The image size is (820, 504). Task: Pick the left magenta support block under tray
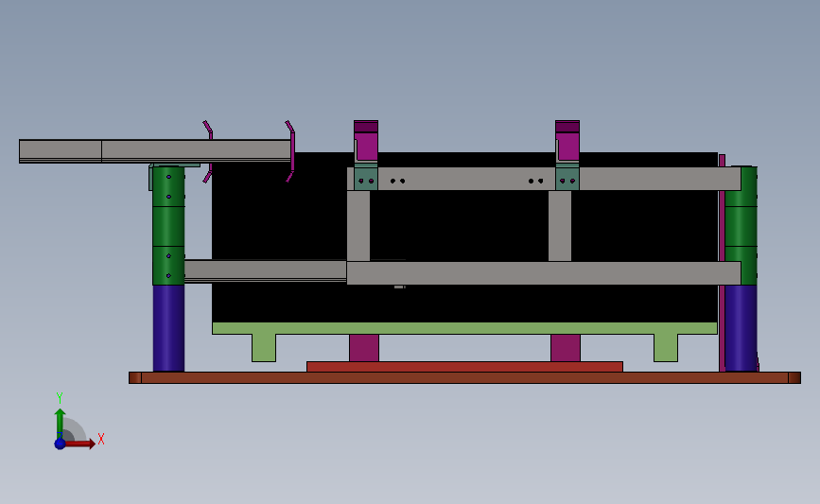click(364, 348)
